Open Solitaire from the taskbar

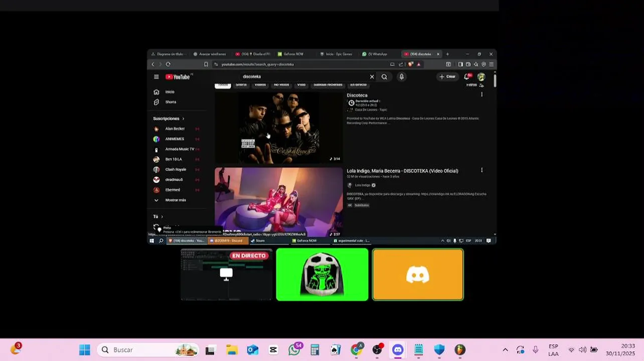point(336,349)
